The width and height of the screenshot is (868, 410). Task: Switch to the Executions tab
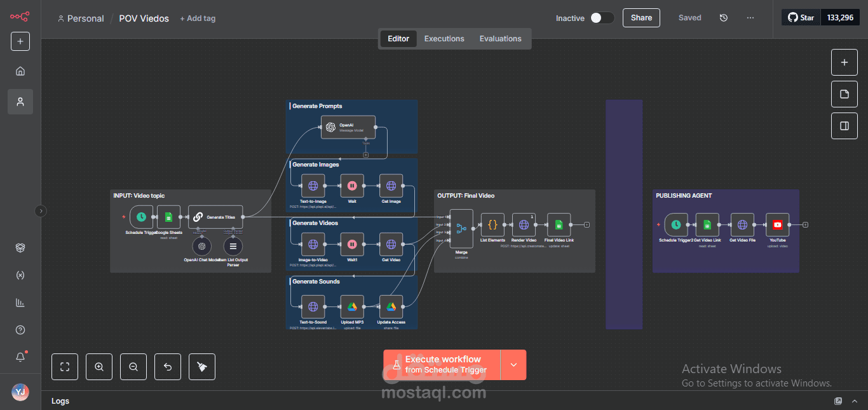tap(444, 39)
